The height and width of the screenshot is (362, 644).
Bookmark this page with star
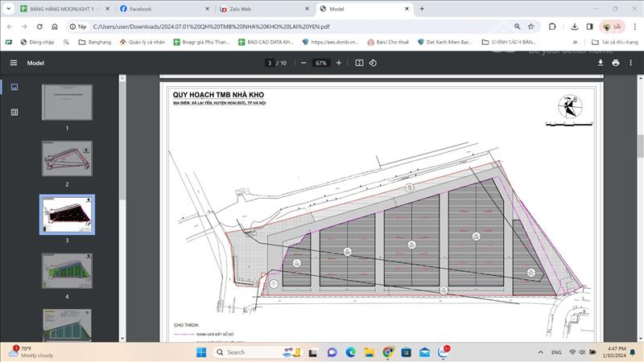(531, 27)
